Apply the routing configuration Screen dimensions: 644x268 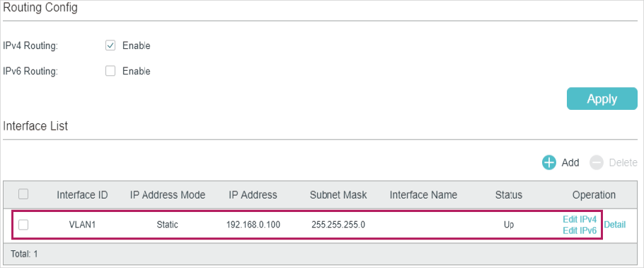pos(602,99)
